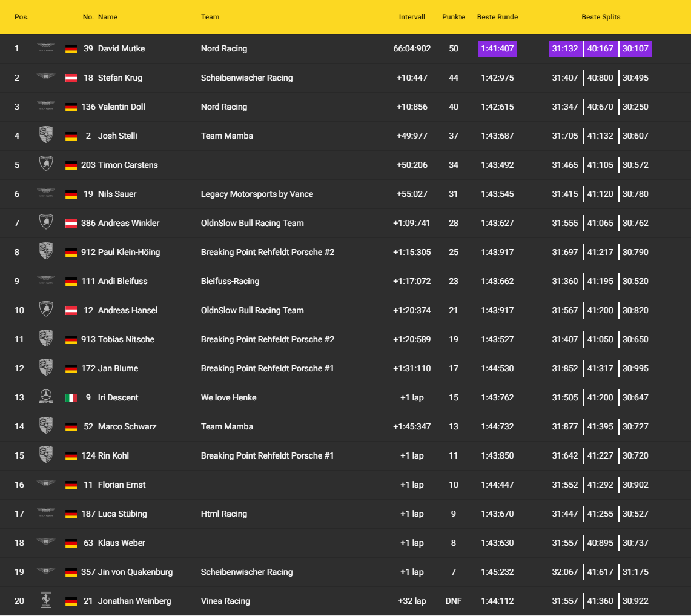Click the Aston Martin logo beside David Mutke
This screenshot has width=691, height=616.
click(45, 48)
